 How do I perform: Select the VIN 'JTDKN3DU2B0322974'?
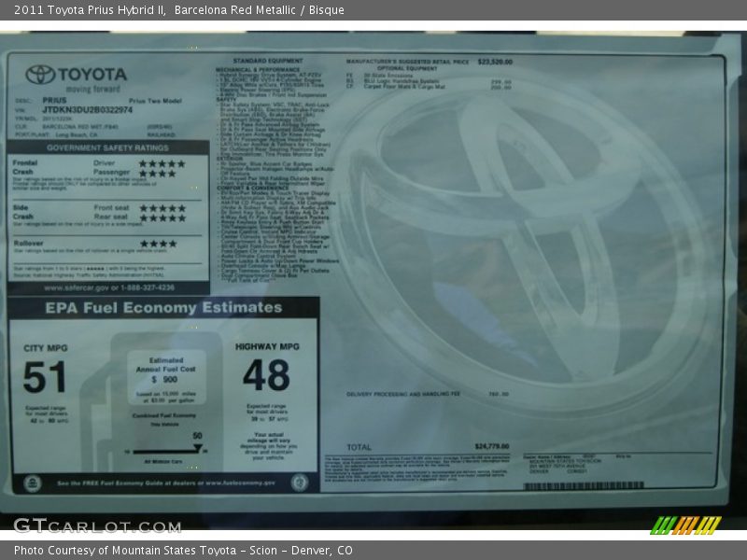coord(88,110)
